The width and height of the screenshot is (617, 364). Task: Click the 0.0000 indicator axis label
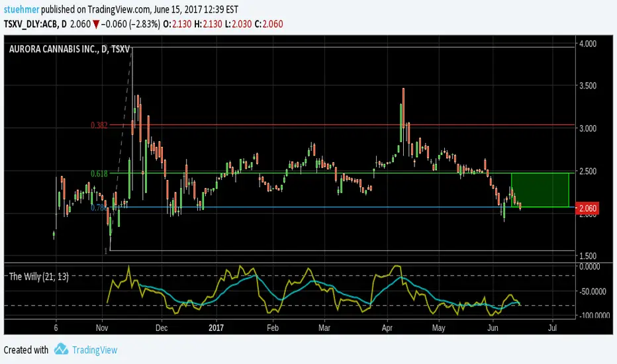[589, 267]
